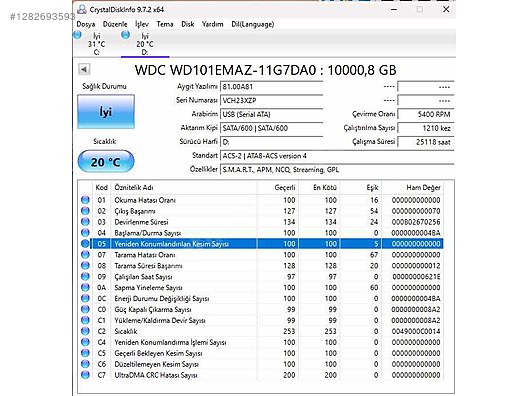Click the previous disk arrow button
This screenshot has height=396, width=528.
[x=84, y=69]
